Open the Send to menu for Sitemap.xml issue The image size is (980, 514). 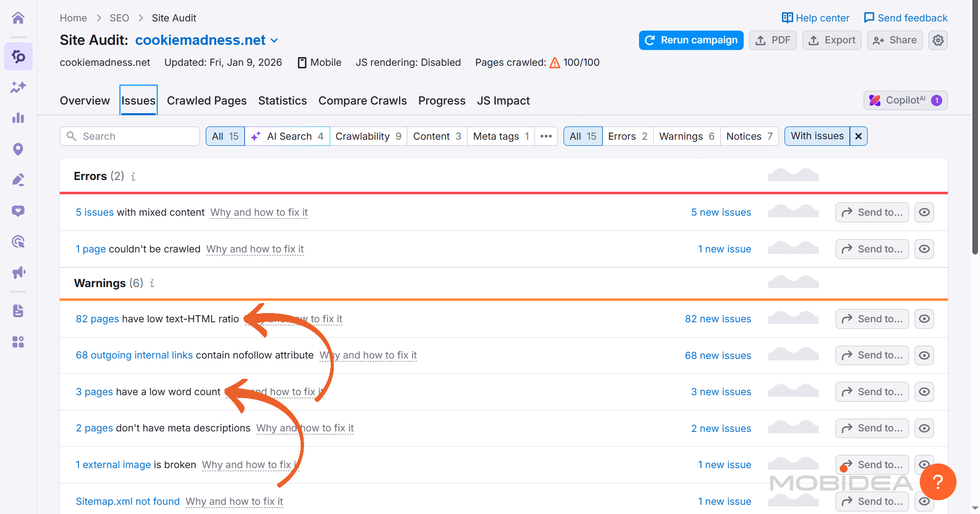click(x=872, y=501)
